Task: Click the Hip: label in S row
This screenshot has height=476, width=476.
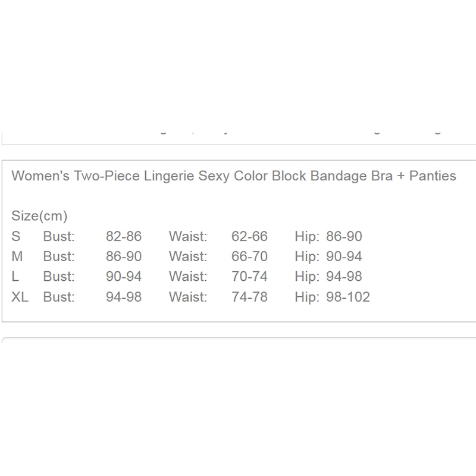Action: click(x=307, y=236)
